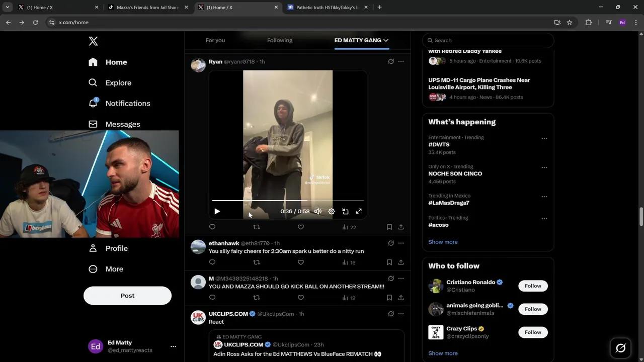The height and width of the screenshot is (362, 644).
Task: Switch to Mazza's Friends from Jail tab
Action: point(147,7)
